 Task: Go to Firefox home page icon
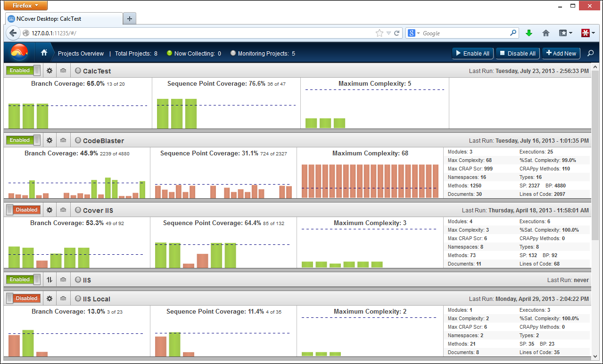546,33
